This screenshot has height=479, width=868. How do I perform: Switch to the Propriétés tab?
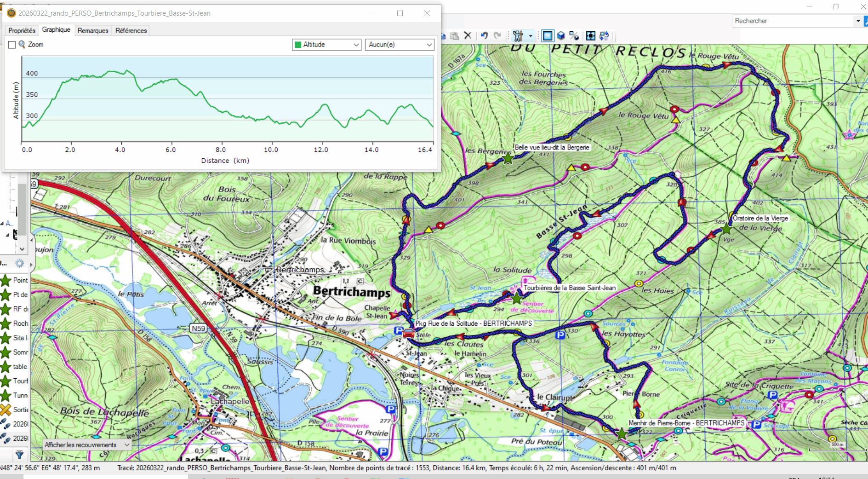coord(22,30)
